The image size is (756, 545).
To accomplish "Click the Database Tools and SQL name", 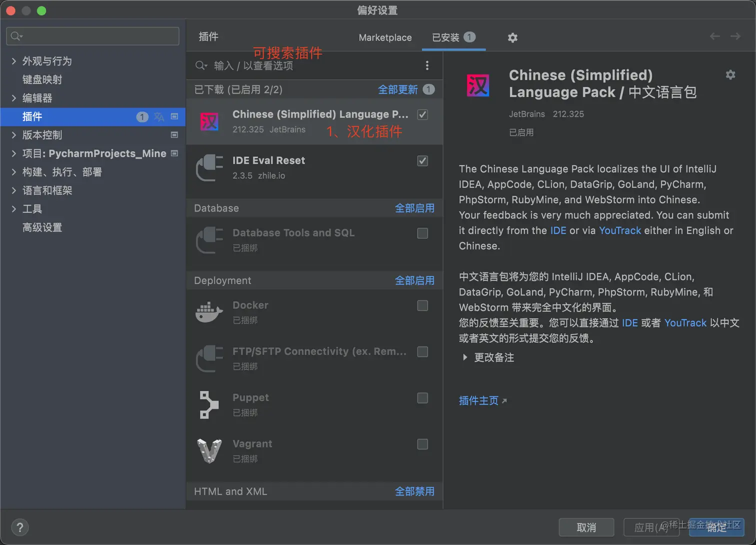I will [x=293, y=233].
